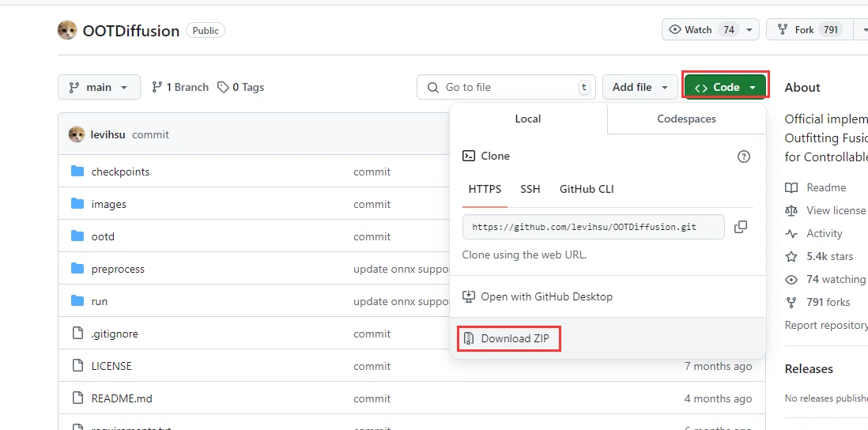Open the .gitignore file
The height and width of the screenshot is (430, 868).
[115, 334]
